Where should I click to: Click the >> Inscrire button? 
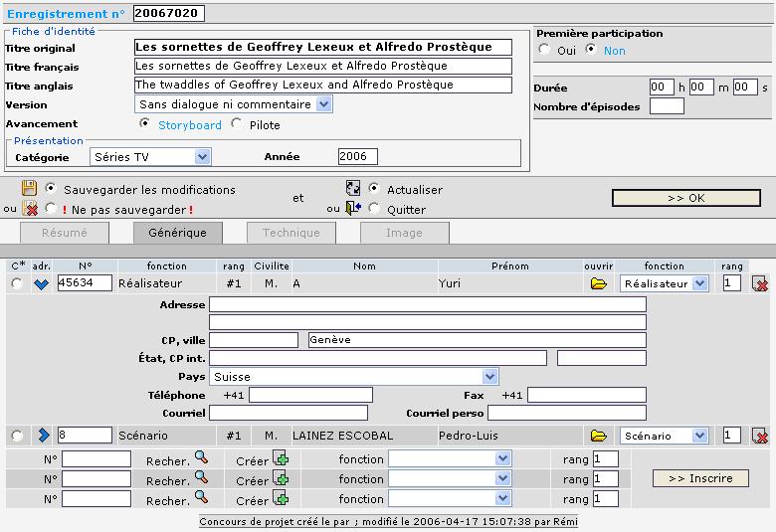[700, 478]
